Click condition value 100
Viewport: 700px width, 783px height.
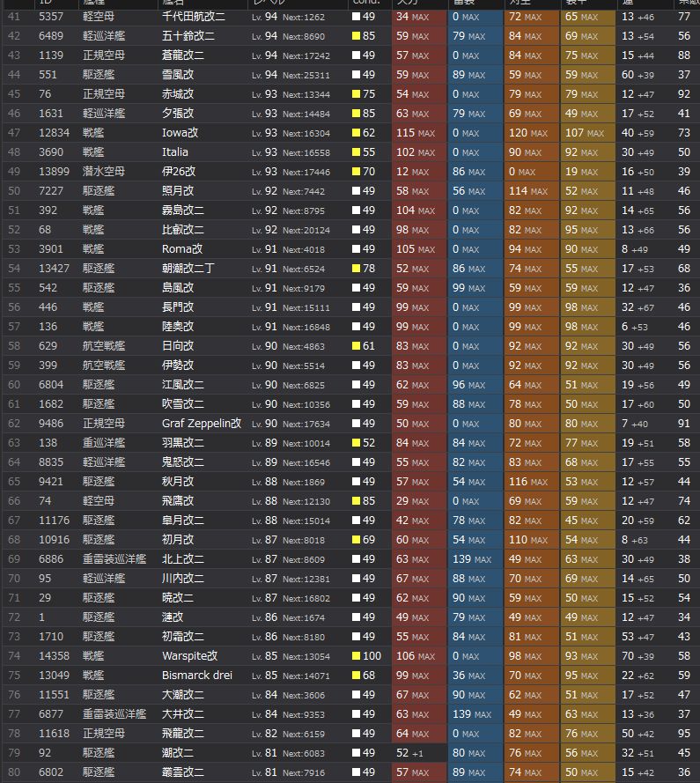point(372,656)
